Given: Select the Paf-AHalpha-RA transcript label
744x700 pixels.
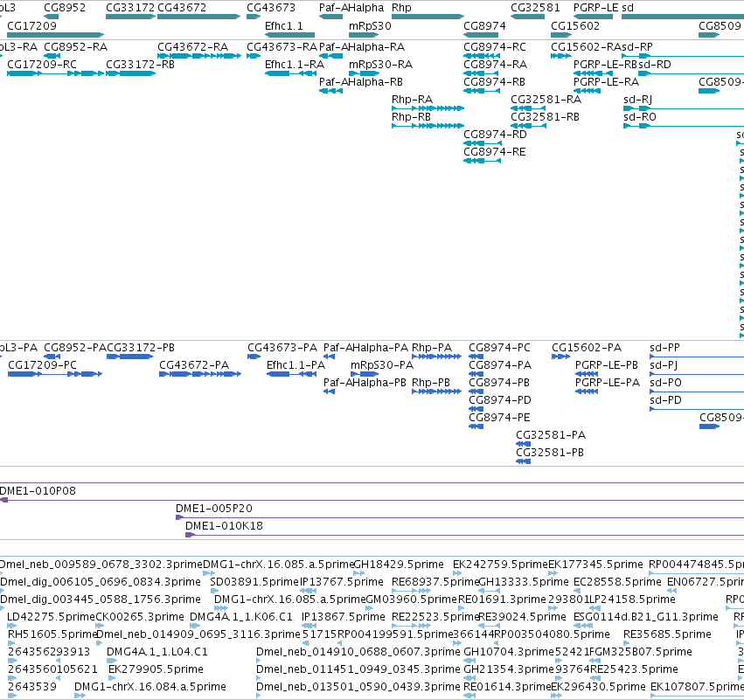Looking at the screenshot, I should 362,47.
